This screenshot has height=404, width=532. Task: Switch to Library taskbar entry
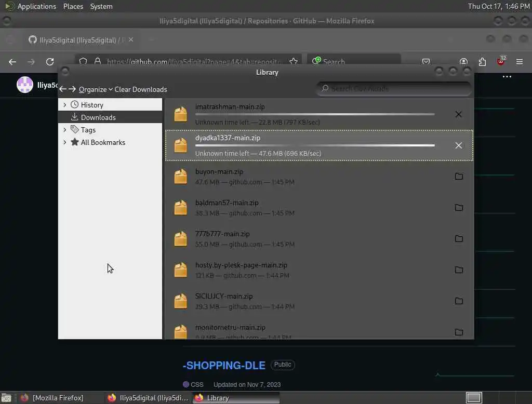[x=236, y=398]
